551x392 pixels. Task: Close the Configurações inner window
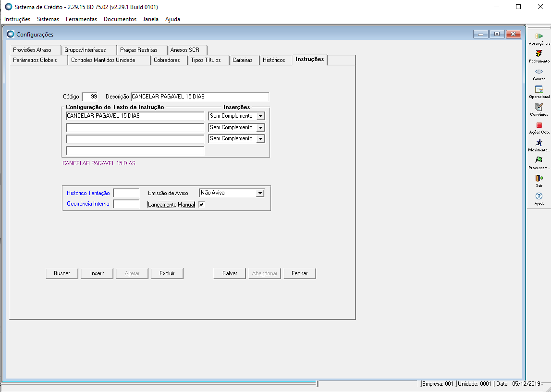pos(514,34)
